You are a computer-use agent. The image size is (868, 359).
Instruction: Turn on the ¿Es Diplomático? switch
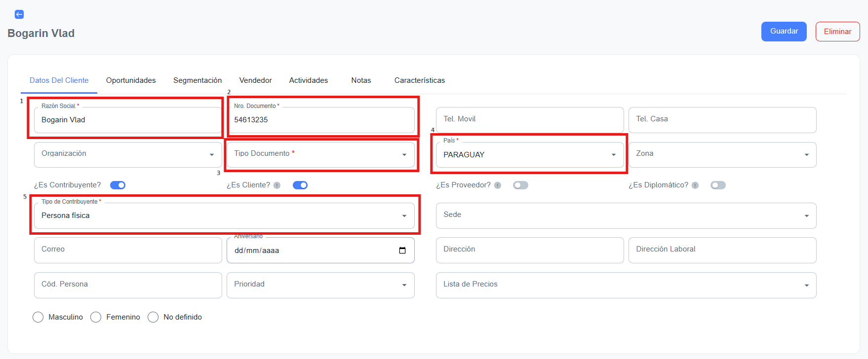(x=718, y=185)
